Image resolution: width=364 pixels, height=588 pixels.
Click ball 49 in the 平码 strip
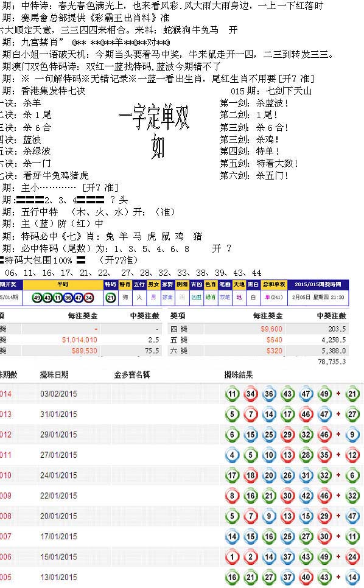[x=37, y=298]
